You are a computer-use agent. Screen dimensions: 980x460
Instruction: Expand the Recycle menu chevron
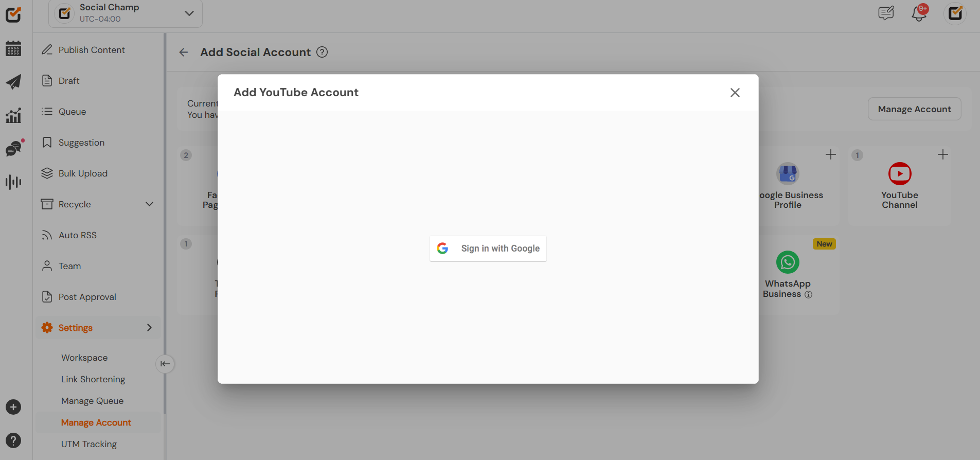pyautogui.click(x=150, y=204)
